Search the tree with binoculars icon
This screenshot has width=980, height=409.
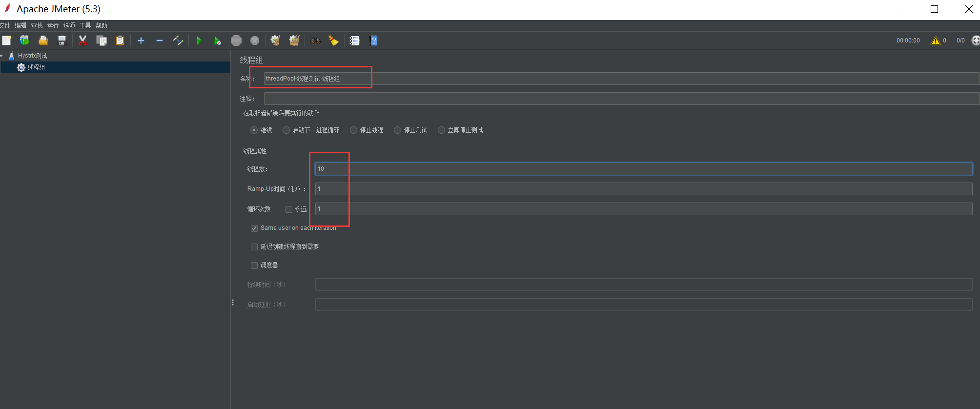[315, 41]
